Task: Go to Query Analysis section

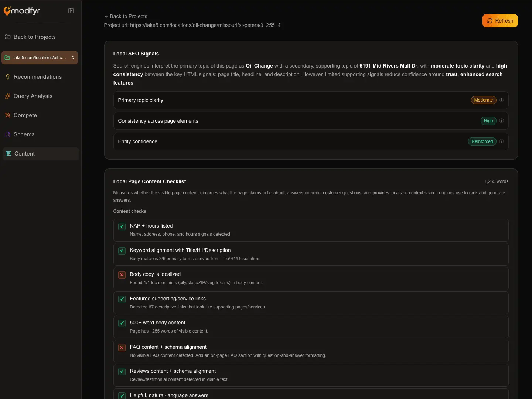Action: [40, 96]
